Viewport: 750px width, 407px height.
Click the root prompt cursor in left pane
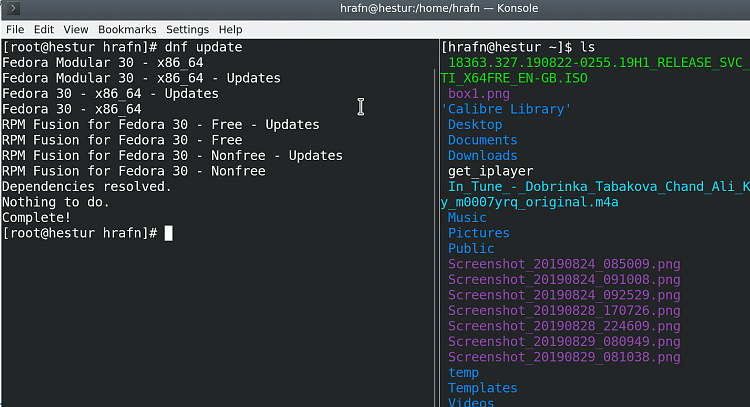(x=168, y=233)
